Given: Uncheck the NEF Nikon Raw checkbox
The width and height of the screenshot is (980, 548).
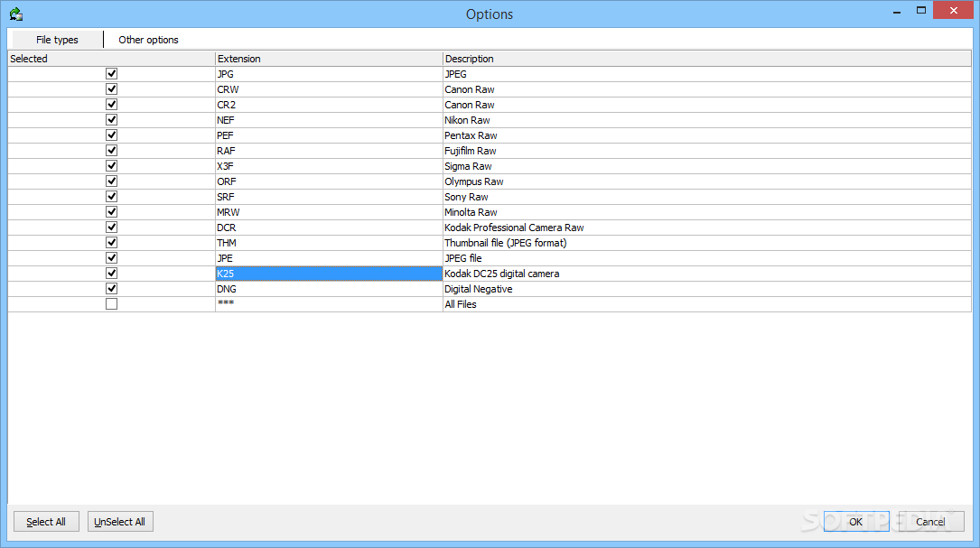Looking at the screenshot, I should [x=111, y=119].
